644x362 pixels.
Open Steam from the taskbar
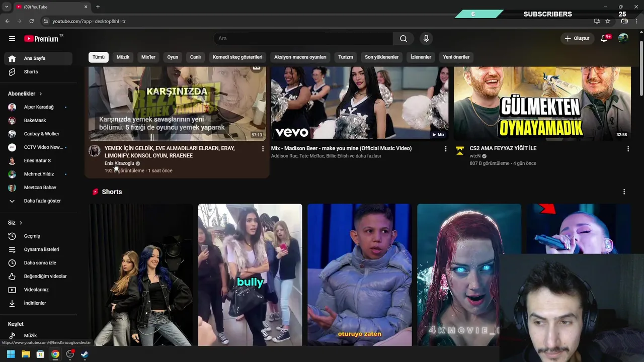click(x=85, y=354)
